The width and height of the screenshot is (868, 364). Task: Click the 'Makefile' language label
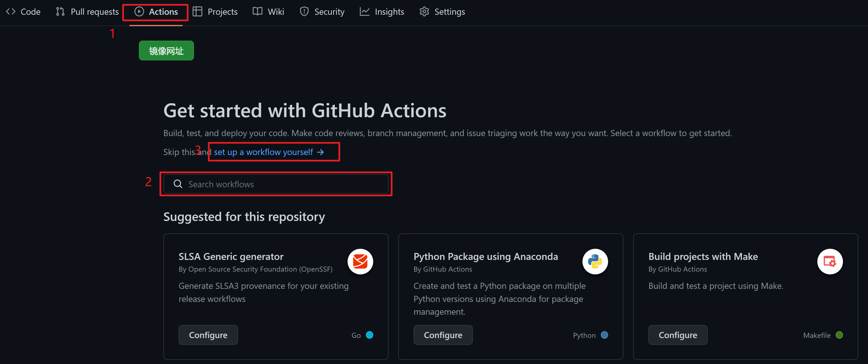pos(817,335)
